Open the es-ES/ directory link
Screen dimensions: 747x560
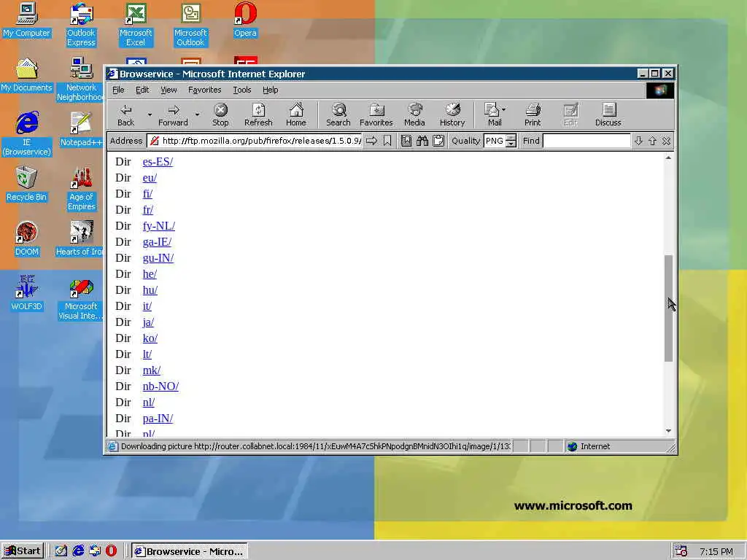pos(158,162)
